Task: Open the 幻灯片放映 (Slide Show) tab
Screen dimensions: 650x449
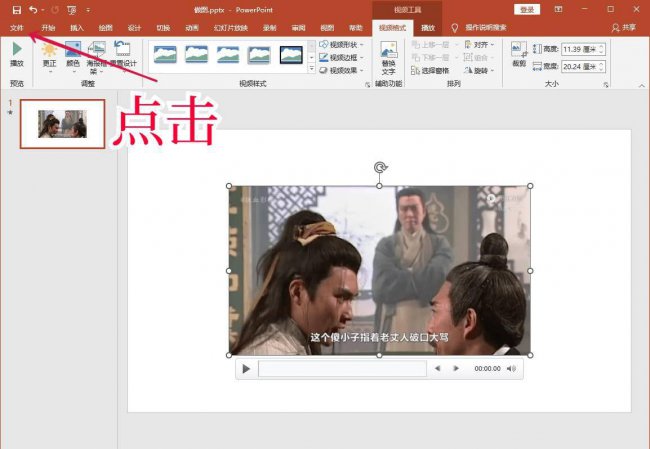Action: click(231, 28)
